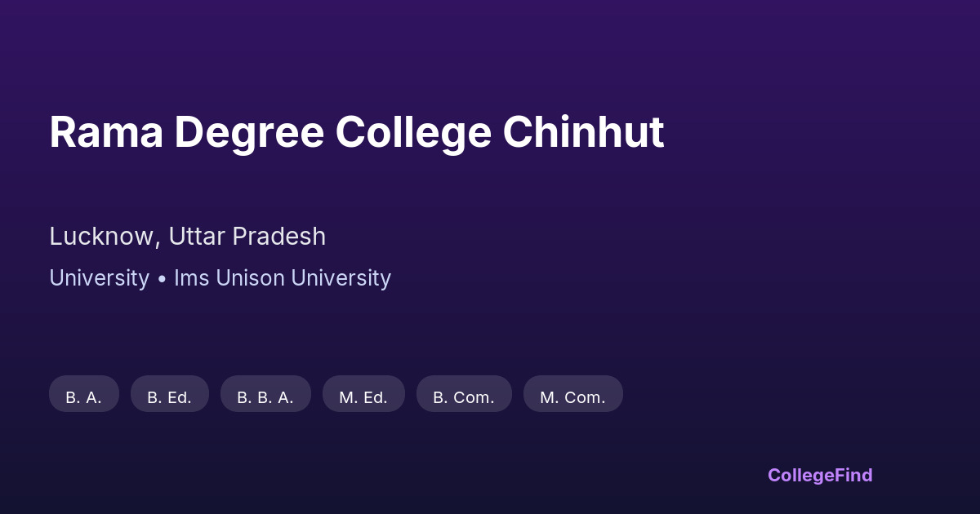Click the bullet separator after University

(162, 279)
